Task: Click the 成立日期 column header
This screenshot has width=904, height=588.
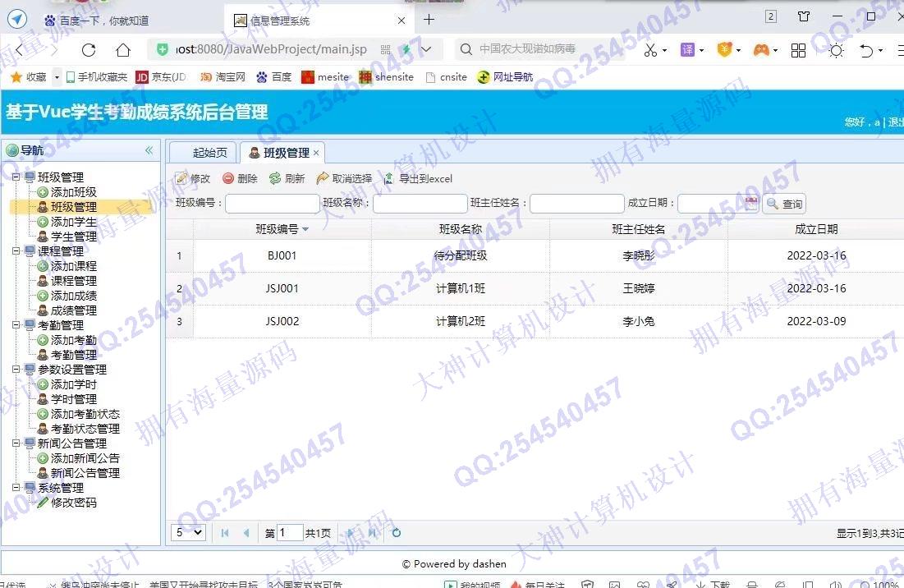Action: click(816, 229)
